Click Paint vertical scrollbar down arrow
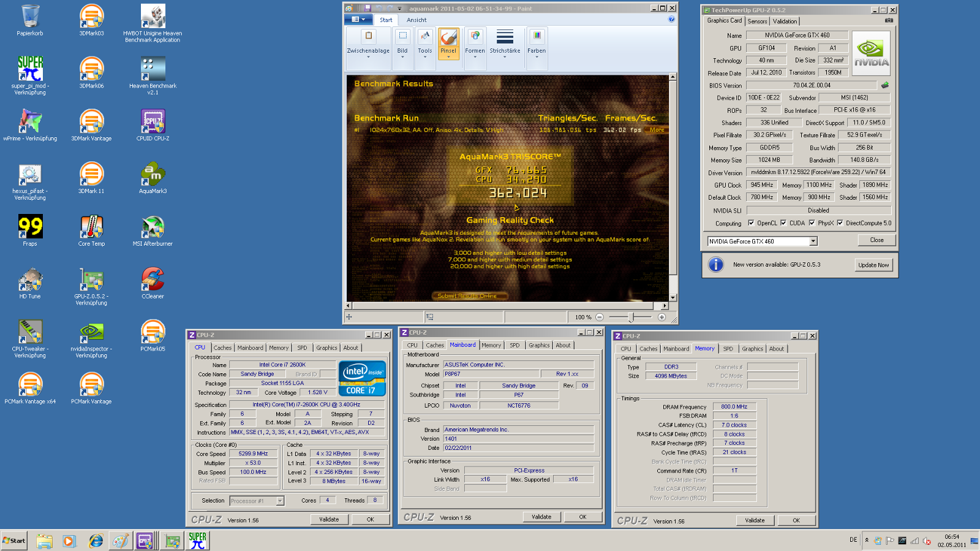The image size is (980, 551). [673, 297]
